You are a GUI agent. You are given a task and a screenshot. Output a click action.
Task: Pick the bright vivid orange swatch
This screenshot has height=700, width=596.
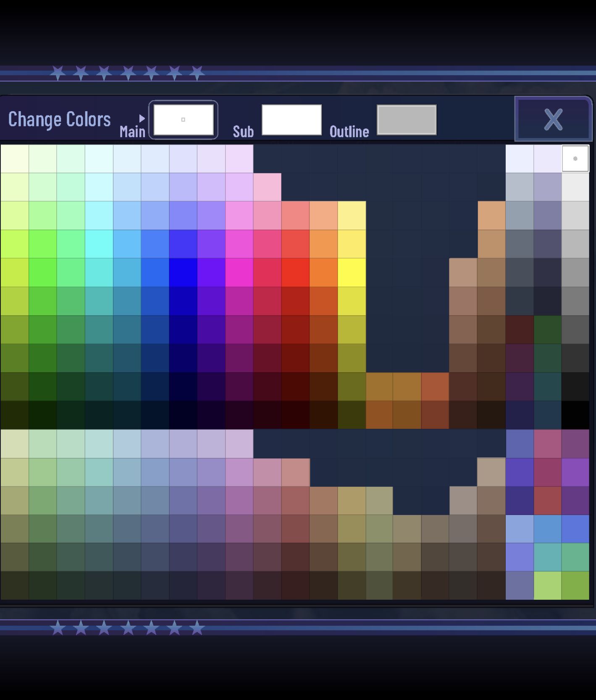pos(323,272)
